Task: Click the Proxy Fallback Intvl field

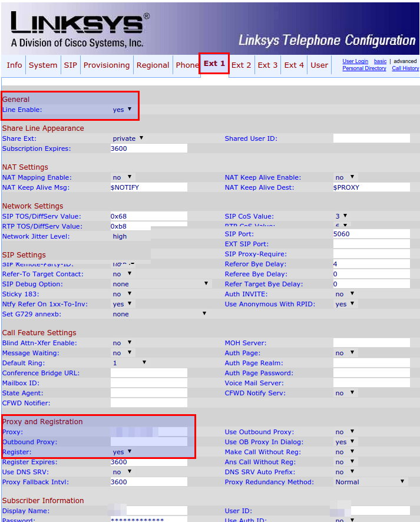Action: point(149,482)
